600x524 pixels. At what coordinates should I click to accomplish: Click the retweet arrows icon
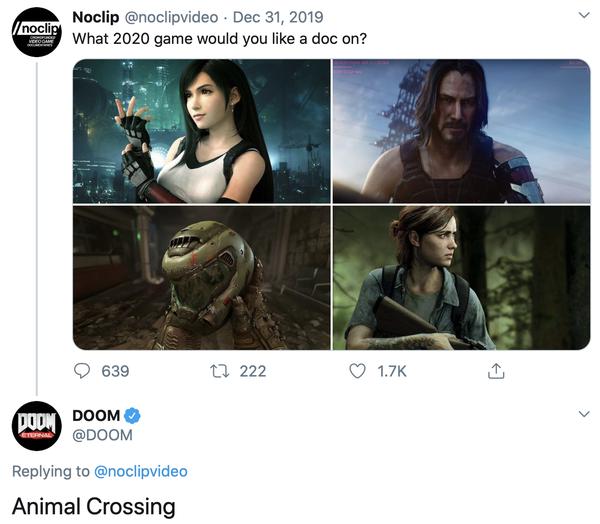220,371
